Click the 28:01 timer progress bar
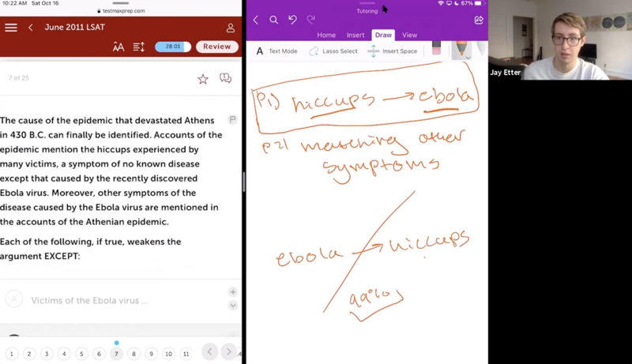 [x=173, y=47]
